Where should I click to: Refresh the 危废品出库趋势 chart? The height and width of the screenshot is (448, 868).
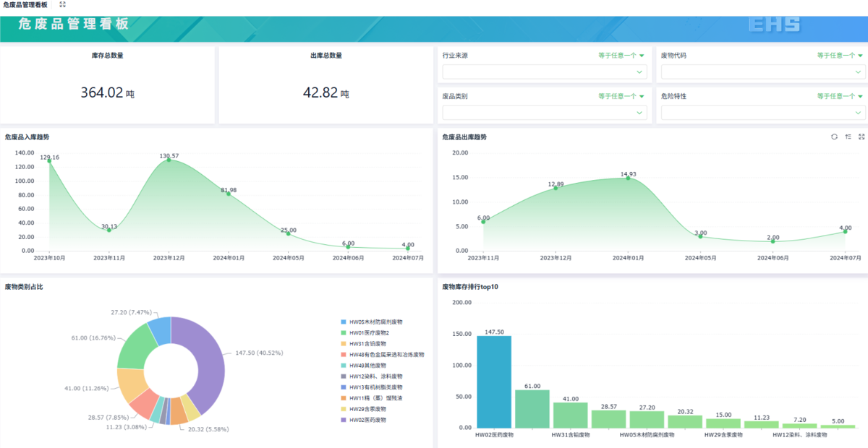tap(834, 137)
